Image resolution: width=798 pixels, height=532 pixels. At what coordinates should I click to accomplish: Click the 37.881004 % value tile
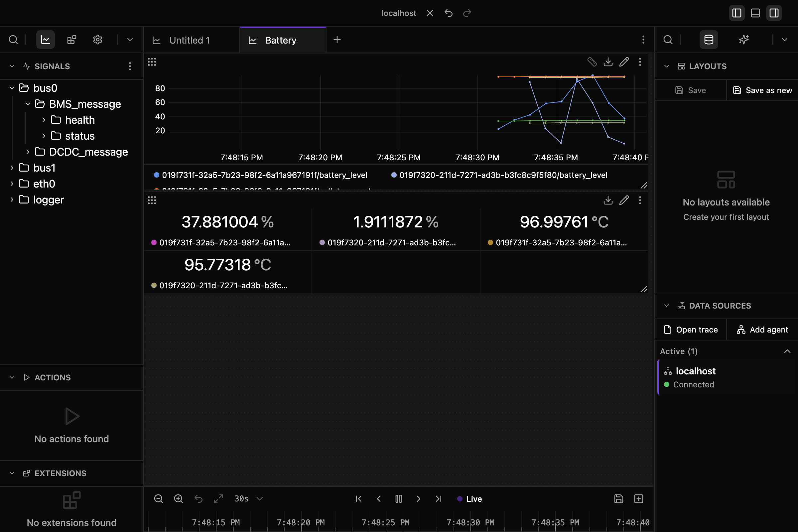[228, 229]
